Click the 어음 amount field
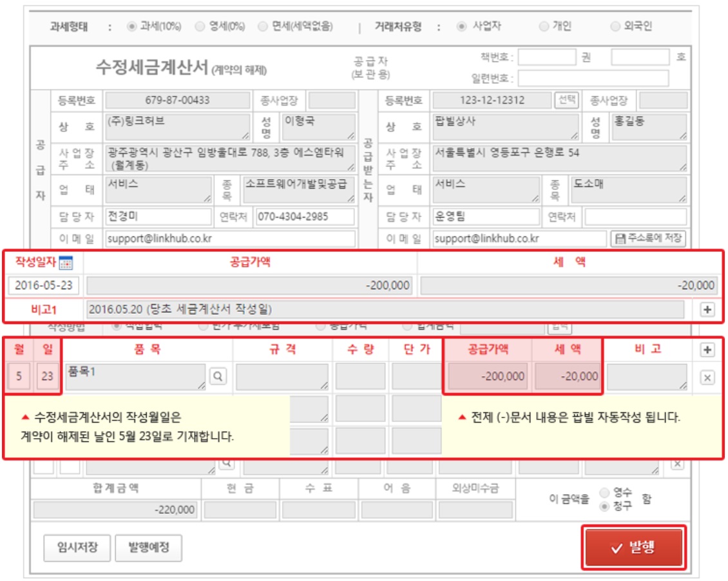728x581 pixels. (x=397, y=510)
